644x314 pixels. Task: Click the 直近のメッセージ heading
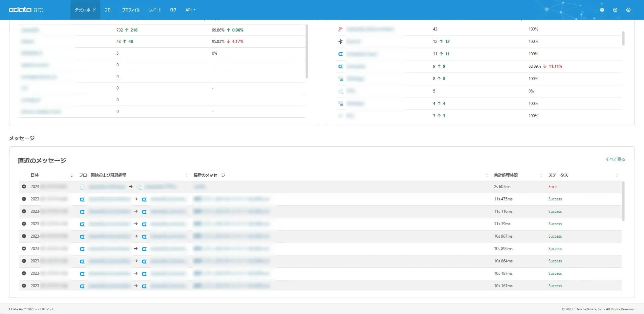pyautogui.click(x=42, y=161)
